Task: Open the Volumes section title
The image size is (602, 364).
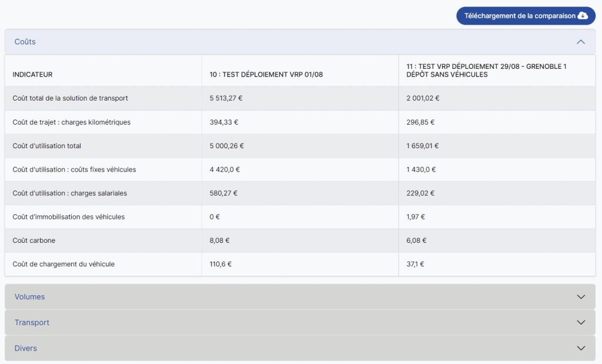Action: pyautogui.click(x=29, y=297)
